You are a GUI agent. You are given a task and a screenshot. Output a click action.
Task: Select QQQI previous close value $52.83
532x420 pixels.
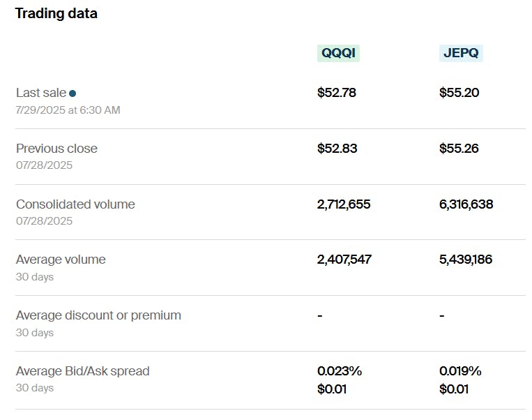click(337, 149)
